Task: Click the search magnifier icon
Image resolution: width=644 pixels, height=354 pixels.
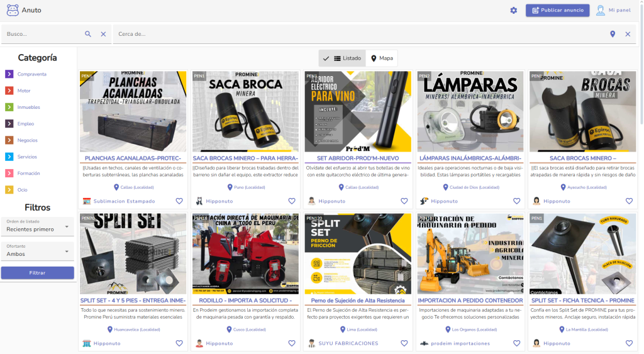Action: 88,34
